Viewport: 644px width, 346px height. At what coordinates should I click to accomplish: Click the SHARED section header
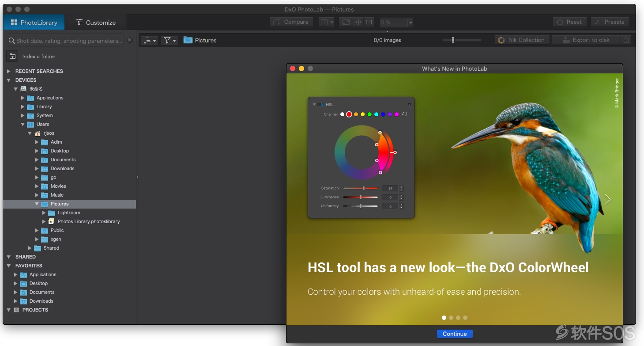pyautogui.click(x=25, y=257)
